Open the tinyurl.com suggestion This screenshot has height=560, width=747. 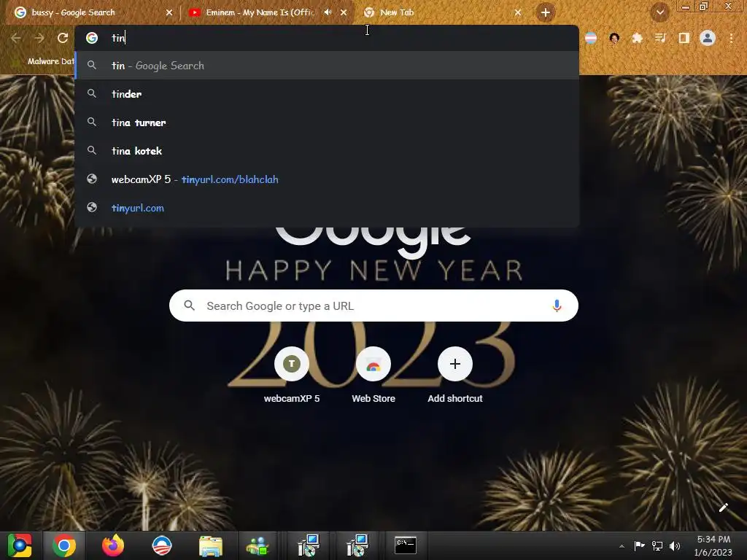pyautogui.click(x=327, y=208)
